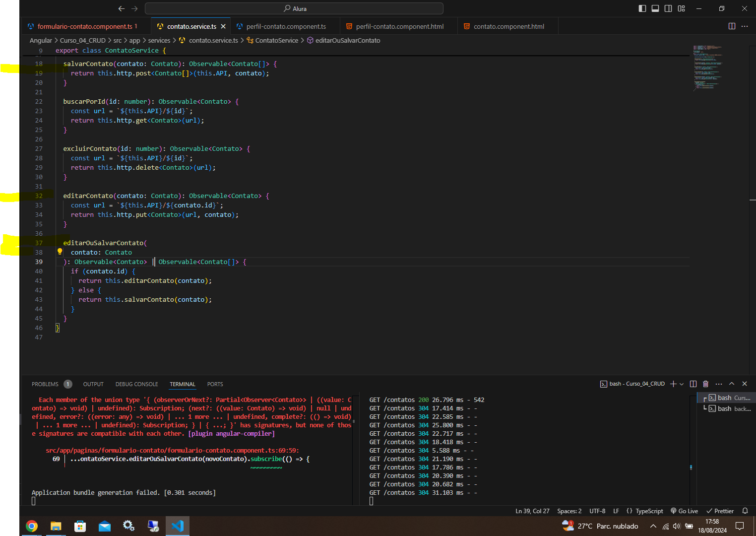This screenshot has height=536, width=756.
Task: Open Chrome from the taskbar
Action: (x=32, y=526)
